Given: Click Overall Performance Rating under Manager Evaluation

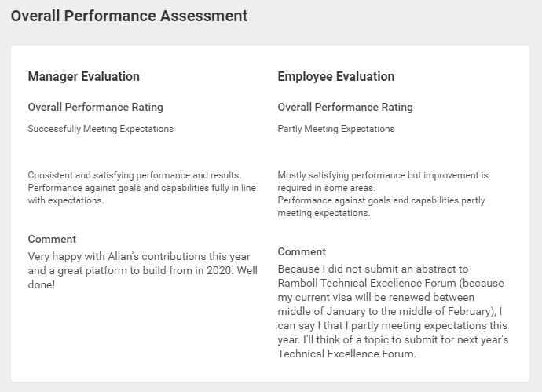Looking at the screenshot, I should pos(95,107).
